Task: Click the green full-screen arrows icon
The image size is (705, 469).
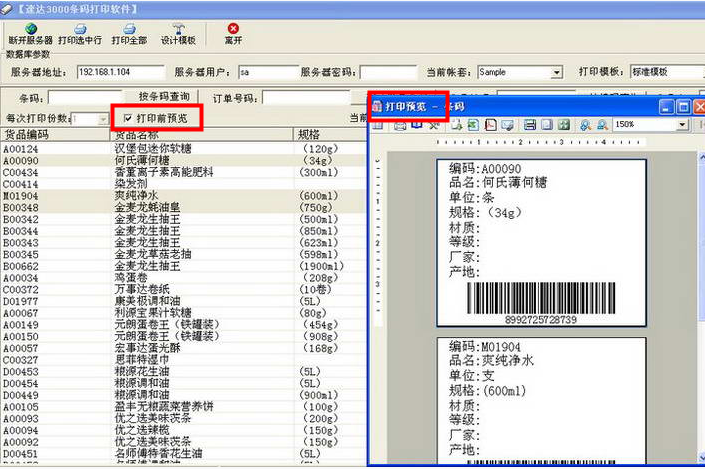Action: coord(564,125)
